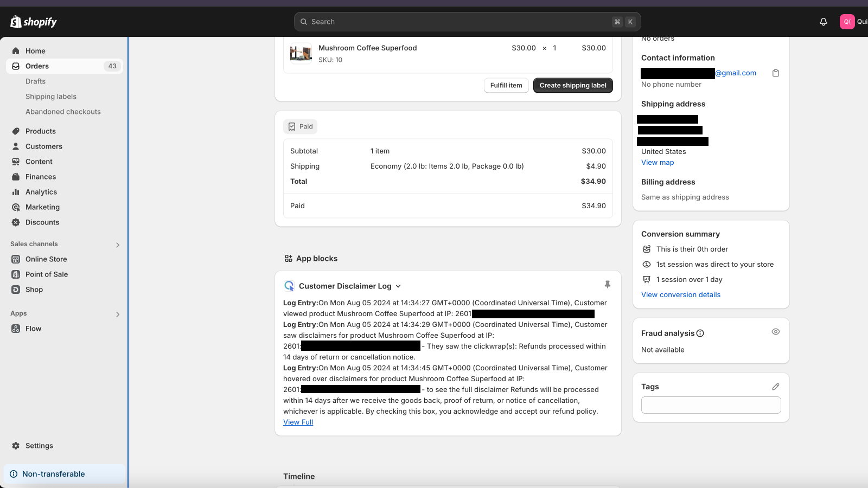Screen dimensions: 868x488
Task: Click the Customer Disclaimer Log app icon
Action: pyautogui.click(x=289, y=286)
